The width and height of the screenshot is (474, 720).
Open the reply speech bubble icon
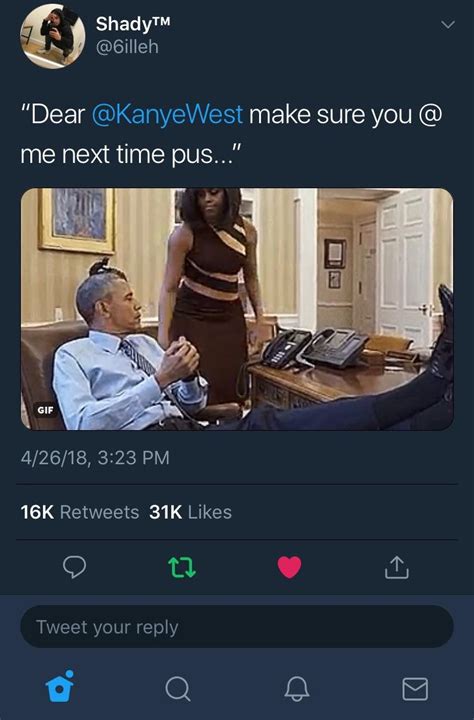point(74,567)
